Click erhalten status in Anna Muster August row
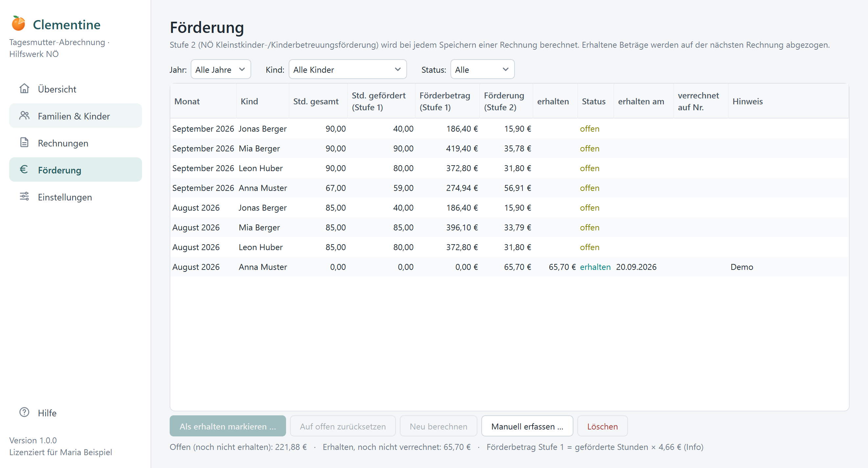The image size is (868, 468). point(595,267)
